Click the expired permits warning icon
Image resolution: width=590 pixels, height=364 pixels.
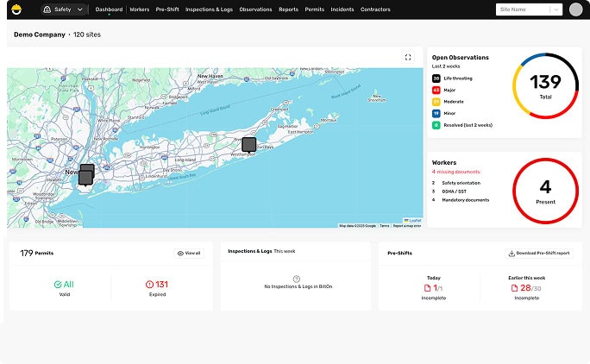[x=149, y=284]
